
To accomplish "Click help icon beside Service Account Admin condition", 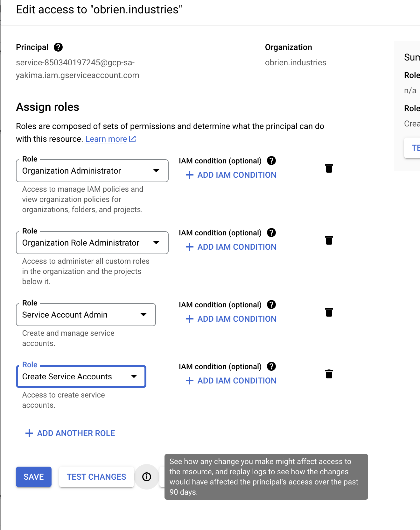I will tap(271, 305).
